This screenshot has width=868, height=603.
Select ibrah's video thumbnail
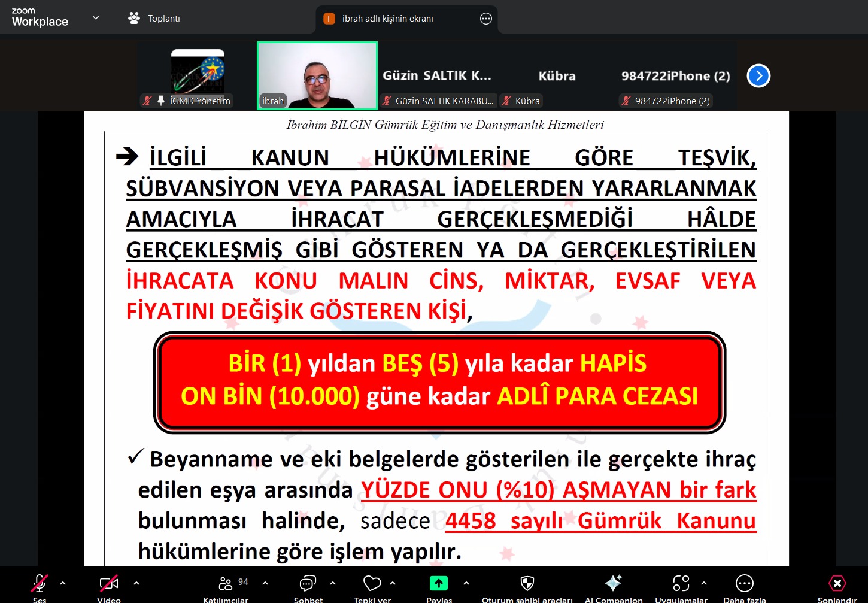(317, 75)
